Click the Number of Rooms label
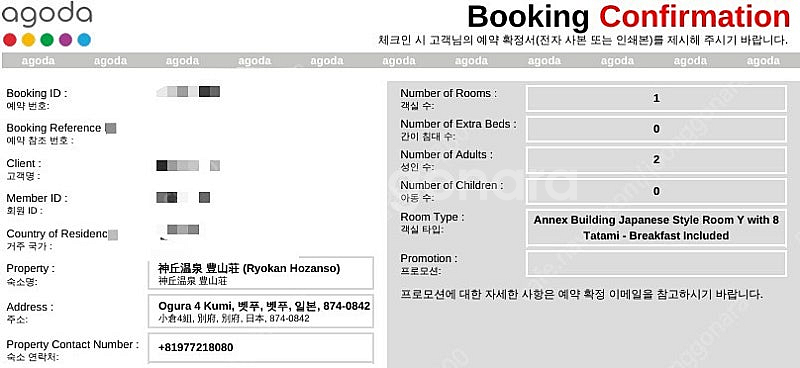Image resolution: width=800 pixels, height=368 pixels. pos(448,93)
